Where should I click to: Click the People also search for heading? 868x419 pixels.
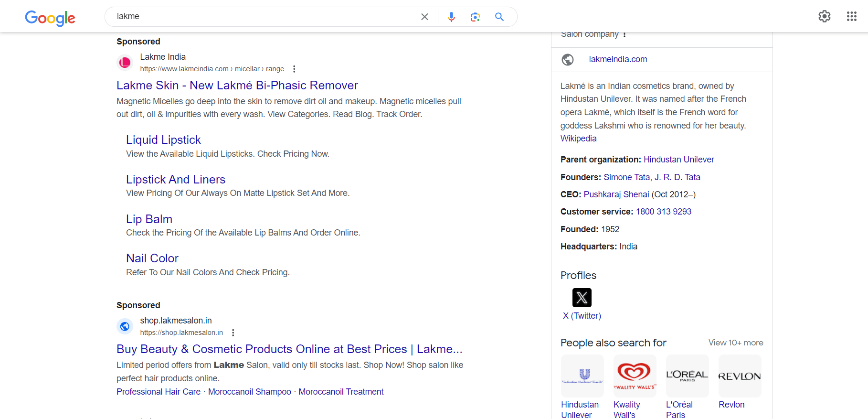614,343
